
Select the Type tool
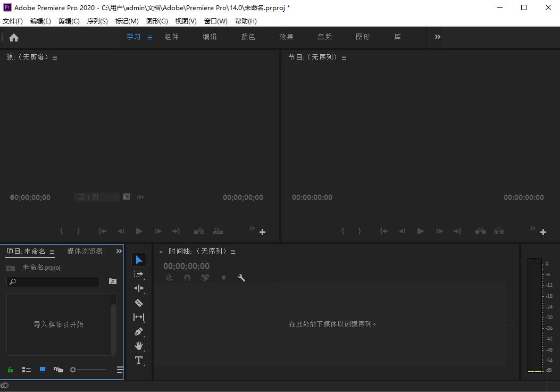[139, 360]
